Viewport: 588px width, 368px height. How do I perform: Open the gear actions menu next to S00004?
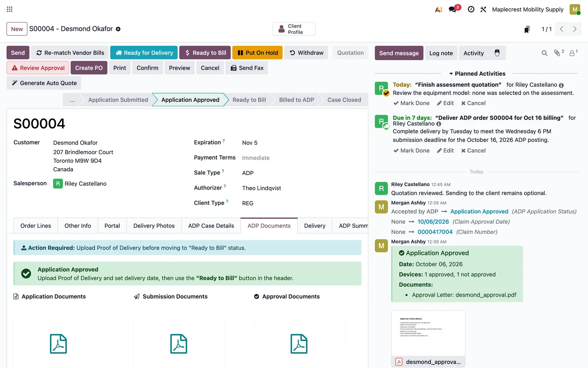pos(118,29)
